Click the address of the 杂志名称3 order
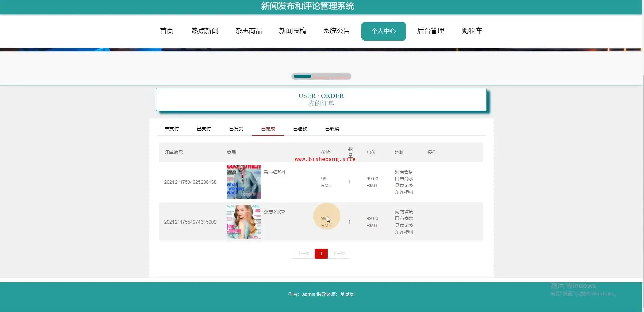This screenshot has height=312, width=644. click(x=404, y=222)
